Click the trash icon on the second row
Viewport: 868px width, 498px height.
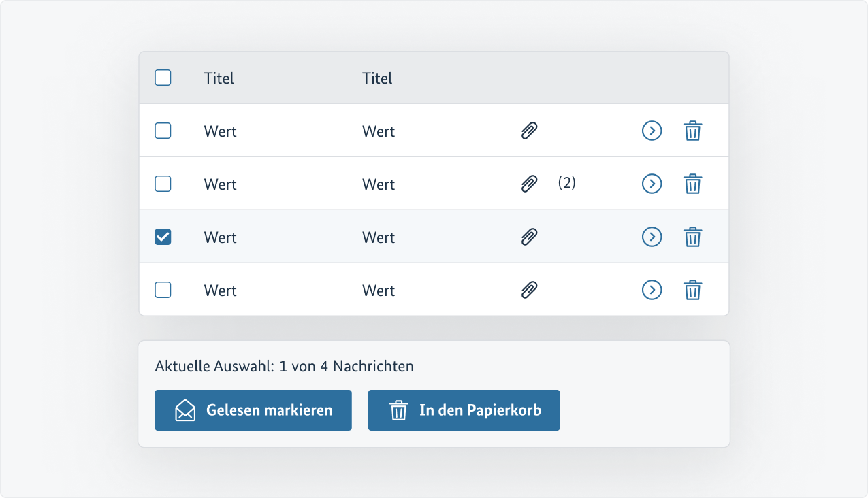click(692, 183)
